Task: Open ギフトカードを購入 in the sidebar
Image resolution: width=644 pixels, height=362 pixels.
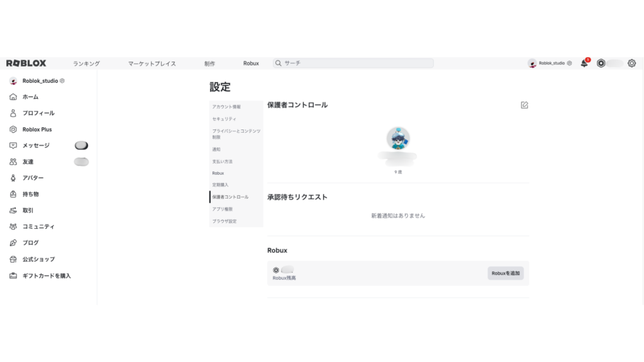Action: [40, 276]
